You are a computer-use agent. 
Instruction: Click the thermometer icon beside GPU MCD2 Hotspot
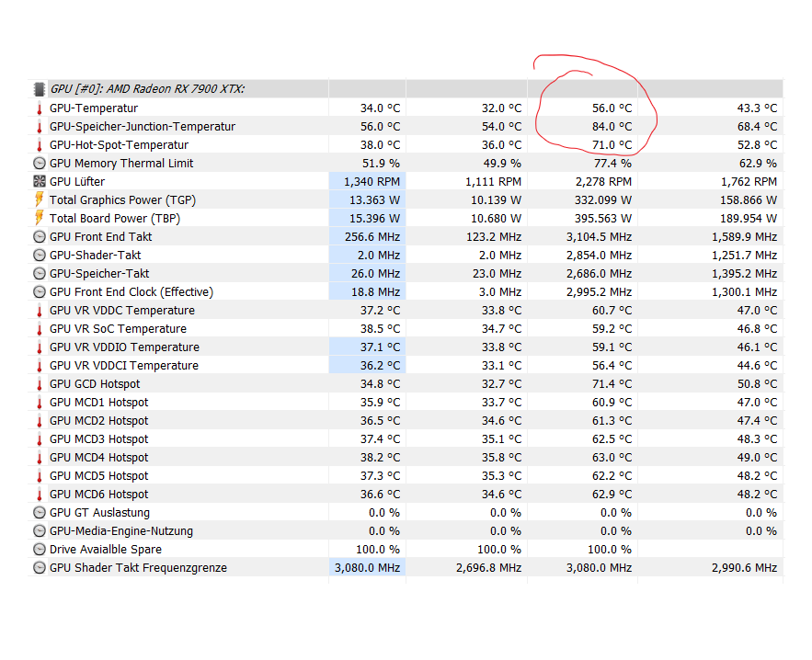point(39,421)
